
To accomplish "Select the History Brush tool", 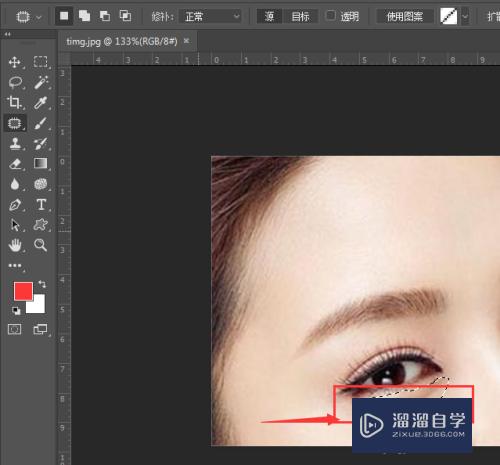I will pyautogui.click(x=40, y=144).
